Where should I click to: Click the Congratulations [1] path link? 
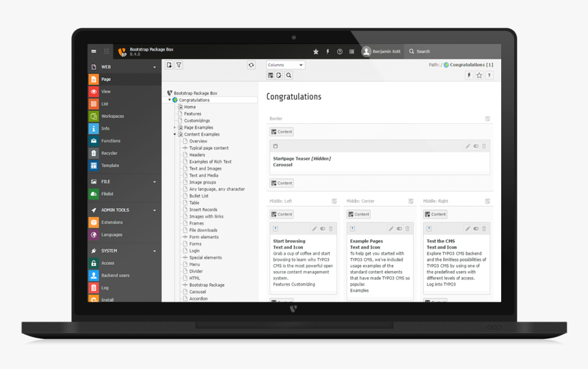coord(471,65)
